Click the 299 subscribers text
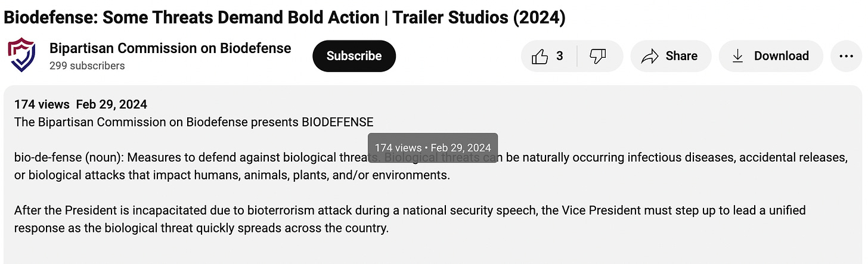The width and height of the screenshot is (868, 264). coord(87,66)
